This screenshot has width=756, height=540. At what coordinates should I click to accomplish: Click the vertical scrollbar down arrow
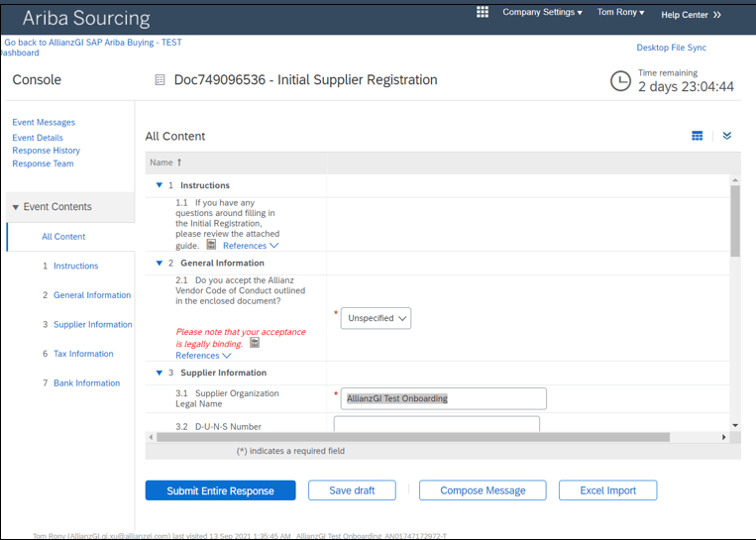[x=735, y=425]
